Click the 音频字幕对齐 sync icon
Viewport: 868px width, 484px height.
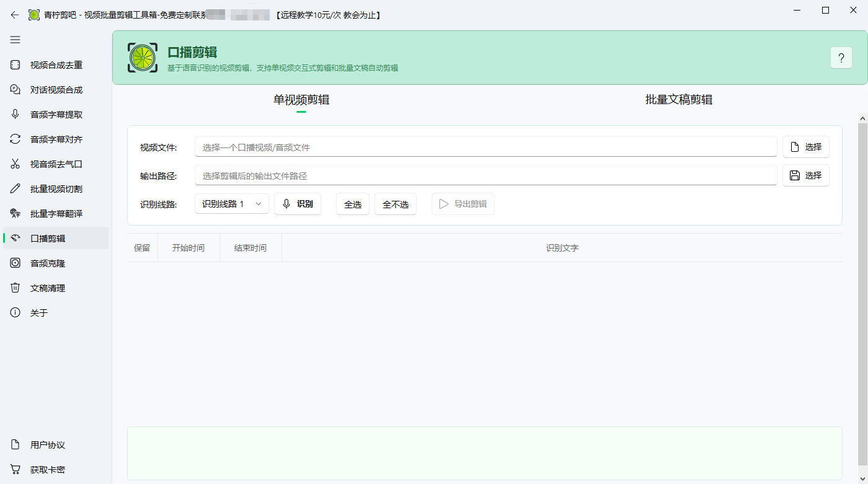click(15, 139)
